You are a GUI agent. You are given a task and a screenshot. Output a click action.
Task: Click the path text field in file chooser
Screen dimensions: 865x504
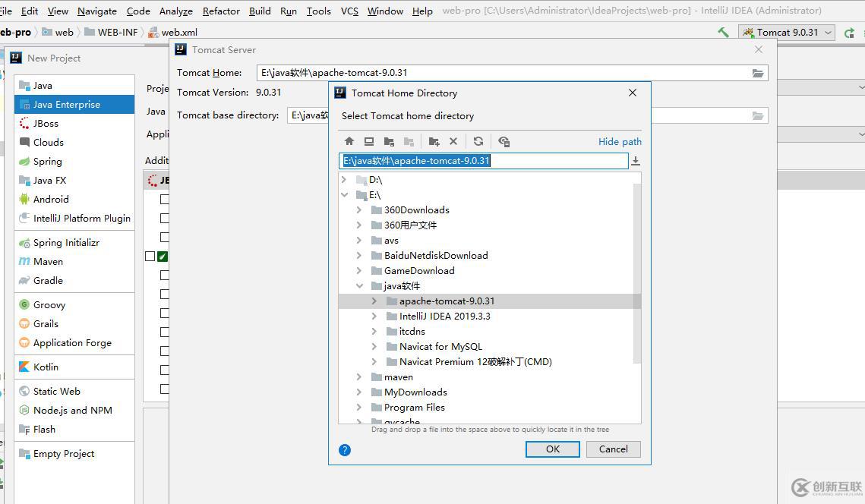(x=484, y=160)
